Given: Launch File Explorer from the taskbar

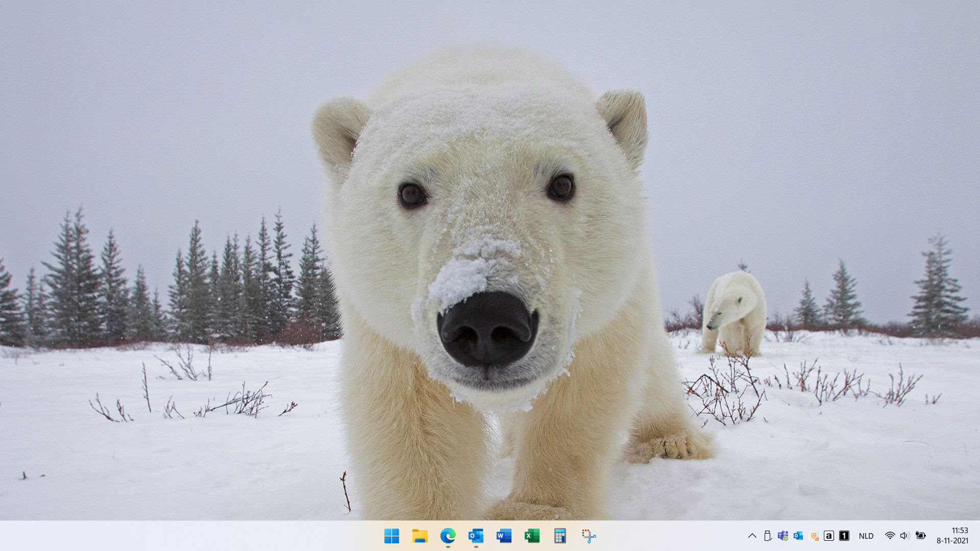Looking at the screenshot, I should click(x=420, y=536).
